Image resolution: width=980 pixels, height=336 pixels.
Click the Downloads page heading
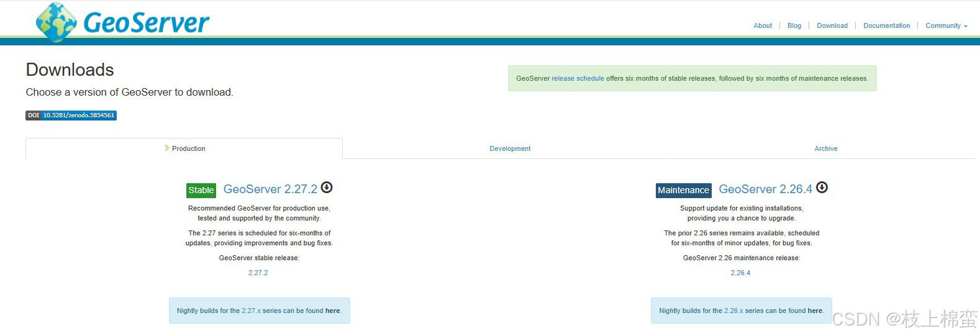coord(70,70)
